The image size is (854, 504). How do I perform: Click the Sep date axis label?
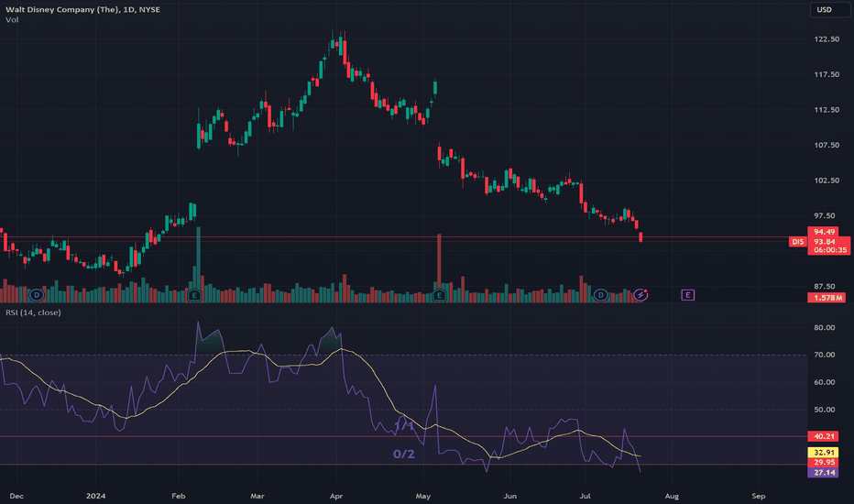(758, 496)
